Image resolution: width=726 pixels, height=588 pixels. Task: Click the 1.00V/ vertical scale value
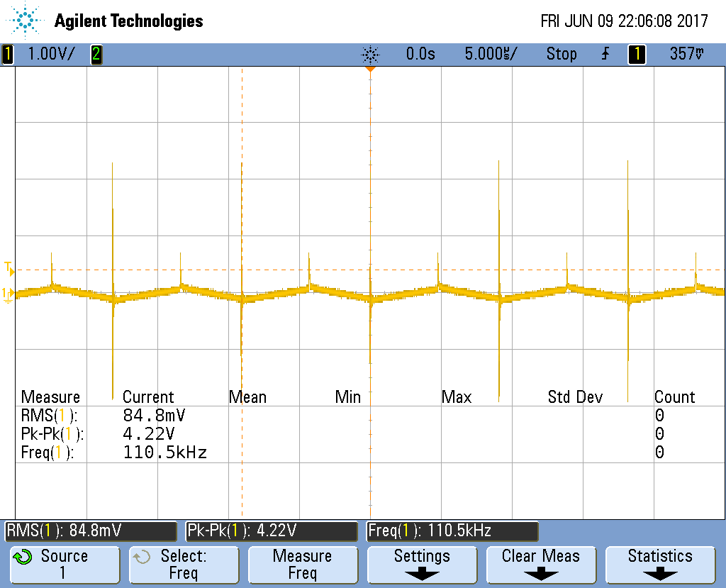coord(51,54)
